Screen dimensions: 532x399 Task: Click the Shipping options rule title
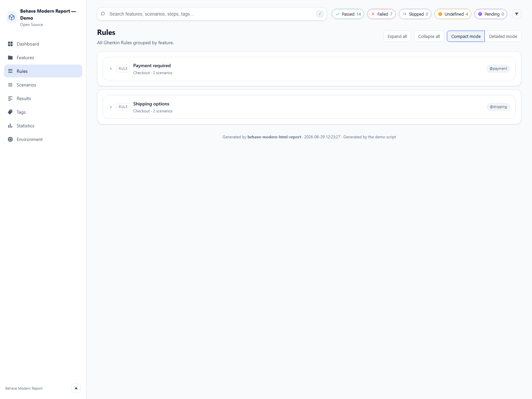(x=151, y=104)
